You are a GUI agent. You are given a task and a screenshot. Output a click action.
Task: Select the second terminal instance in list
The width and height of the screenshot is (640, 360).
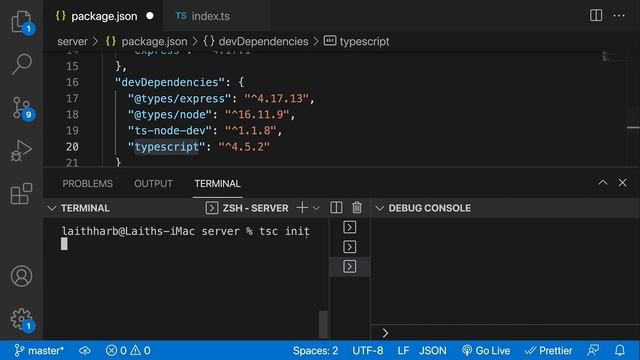pos(349,247)
